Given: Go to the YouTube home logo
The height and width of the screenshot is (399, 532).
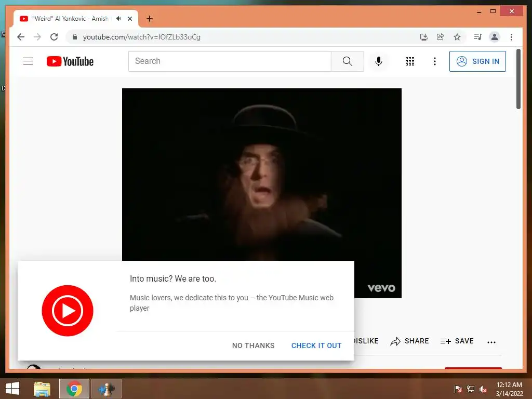Looking at the screenshot, I should coord(70,61).
